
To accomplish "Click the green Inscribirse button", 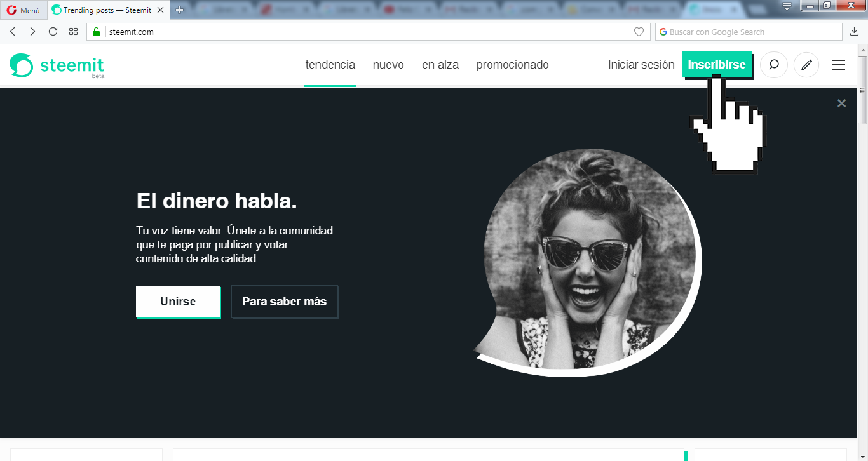I will [717, 65].
